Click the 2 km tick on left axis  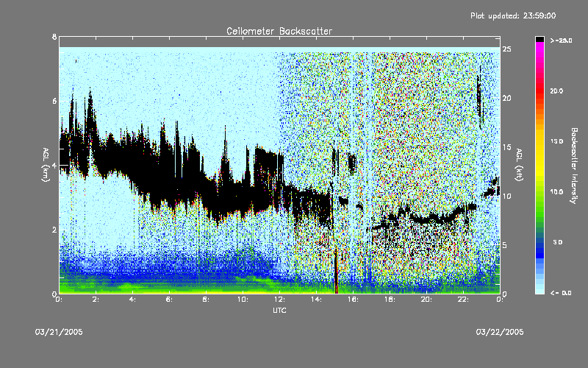click(x=54, y=230)
